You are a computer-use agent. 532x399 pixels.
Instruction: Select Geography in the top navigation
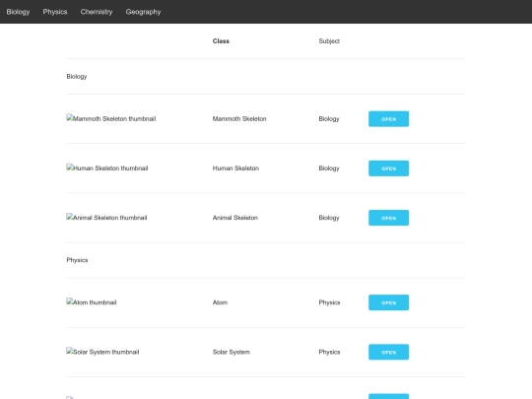point(143,12)
